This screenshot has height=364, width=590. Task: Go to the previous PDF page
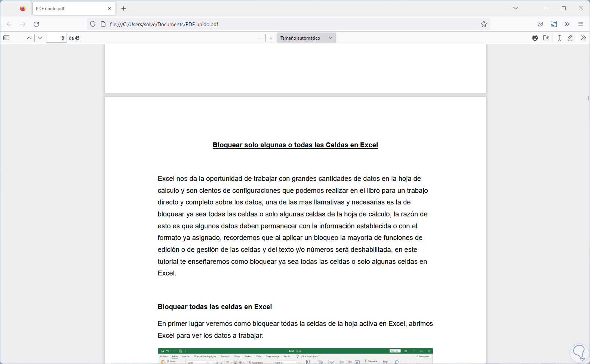29,38
